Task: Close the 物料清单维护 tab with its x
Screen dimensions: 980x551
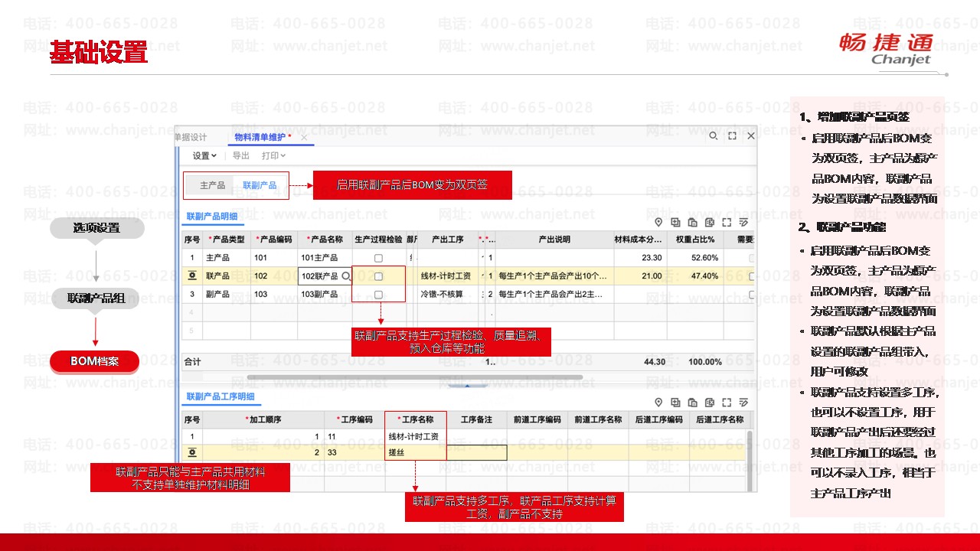Action: coord(304,137)
